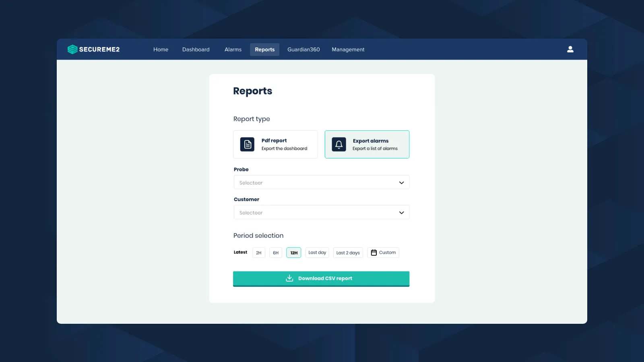This screenshot has width=644, height=362.
Task: Click the Reports page heading
Action: 253,91
